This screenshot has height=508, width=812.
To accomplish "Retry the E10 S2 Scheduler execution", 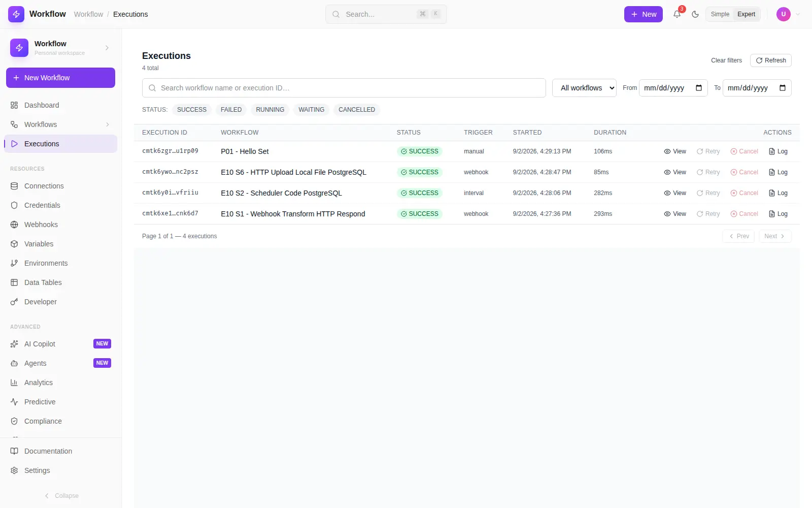I will [x=708, y=193].
